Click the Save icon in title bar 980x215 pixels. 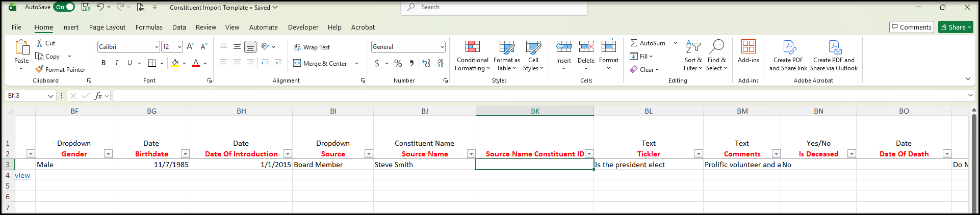coord(86,7)
